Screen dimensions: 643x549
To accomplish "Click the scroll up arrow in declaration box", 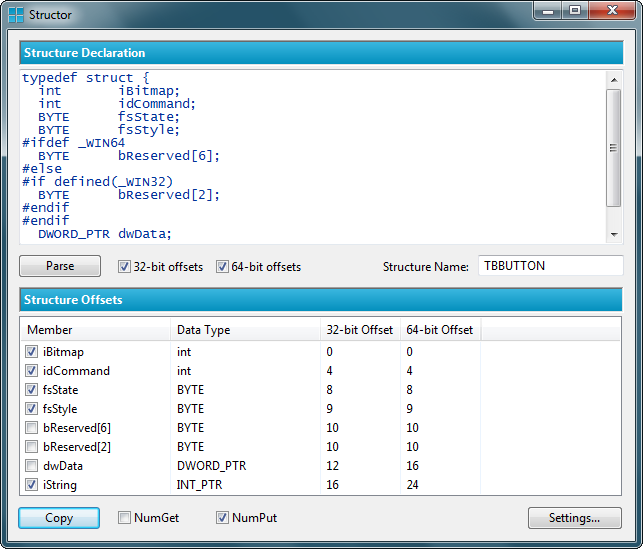I will click(x=614, y=80).
